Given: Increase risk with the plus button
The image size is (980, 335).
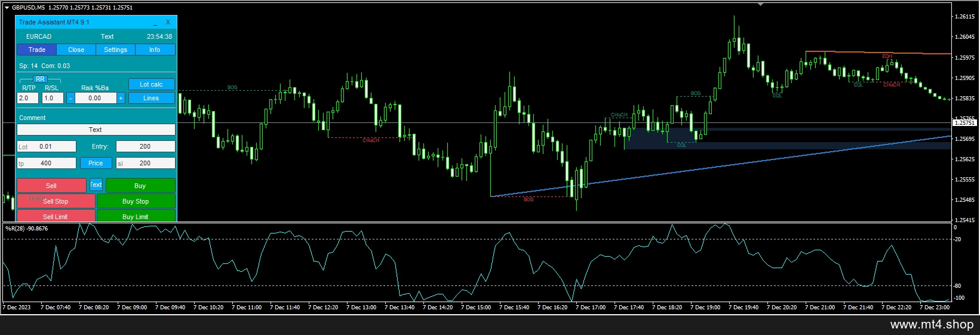Looking at the screenshot, I should 121,98.
